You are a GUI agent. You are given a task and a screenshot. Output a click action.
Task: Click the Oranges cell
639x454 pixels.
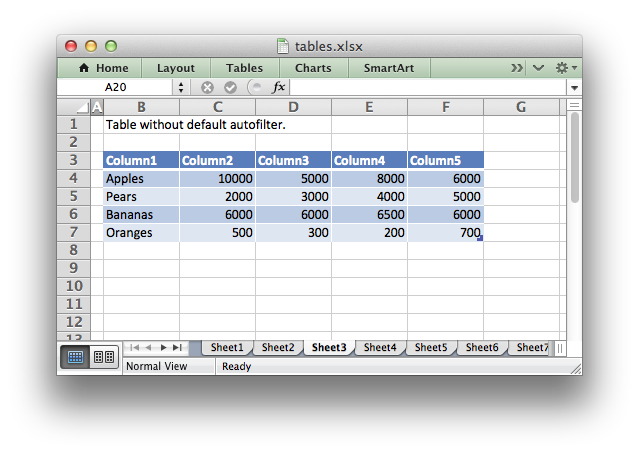point(141,232)
